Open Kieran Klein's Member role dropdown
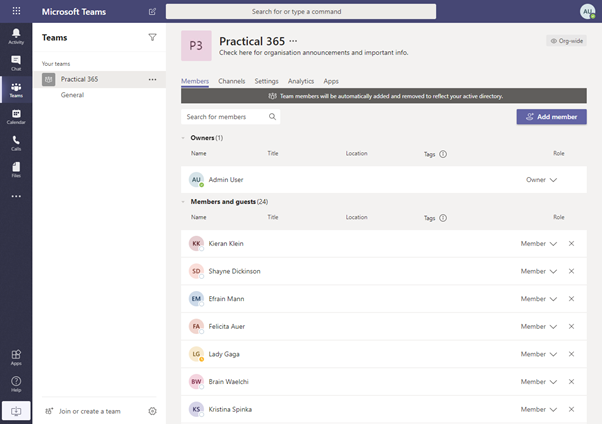 click(539, 243)
